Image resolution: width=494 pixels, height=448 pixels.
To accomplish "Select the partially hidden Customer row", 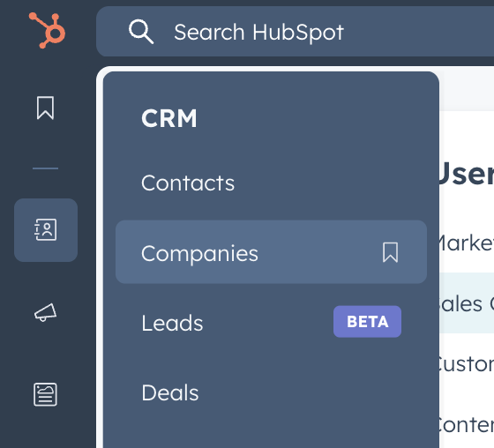I will (467, 364).
